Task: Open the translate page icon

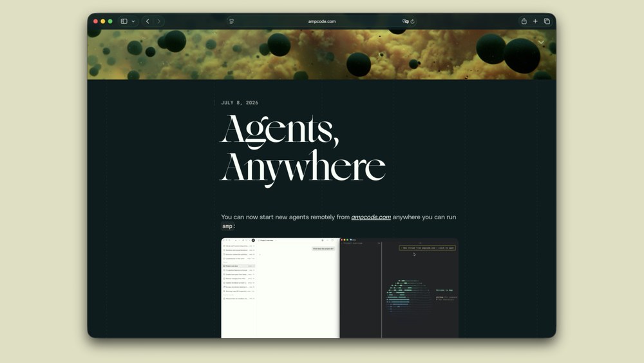Action: pos(405,21)
